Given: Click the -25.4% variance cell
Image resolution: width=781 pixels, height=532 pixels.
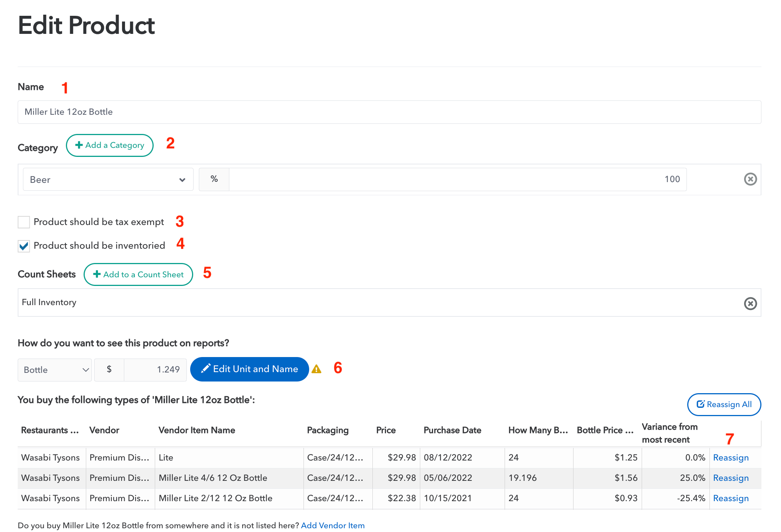Looking at the screenshot, I should (x=676, y=498).
